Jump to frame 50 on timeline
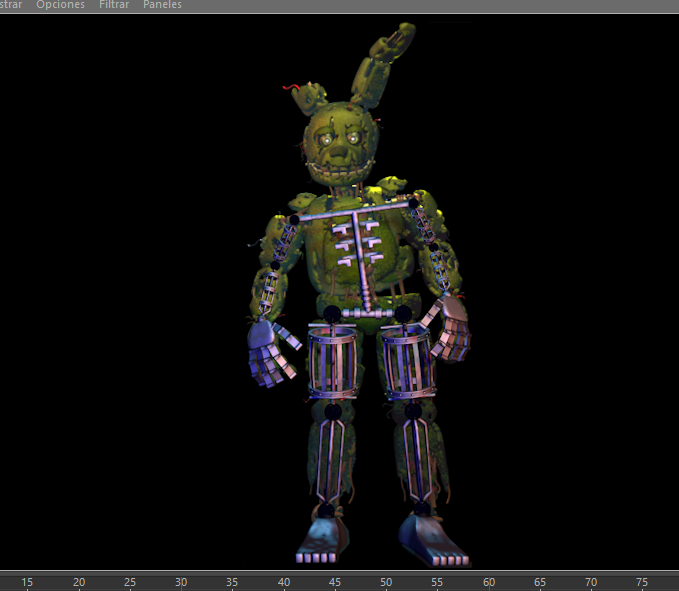679x591 pixels. coord(386,582)
